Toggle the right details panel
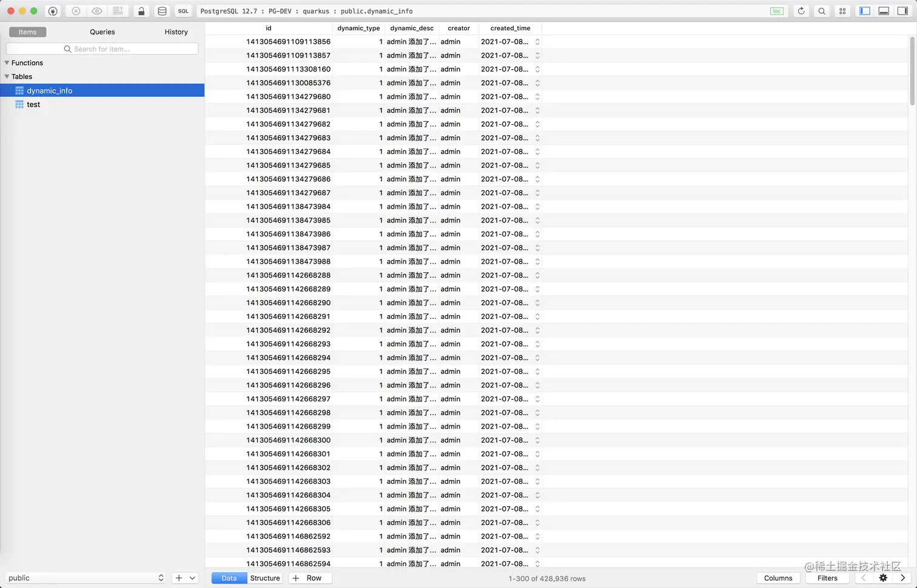The image size is (917, 588). pyautogui.click(x=902, y=11)
